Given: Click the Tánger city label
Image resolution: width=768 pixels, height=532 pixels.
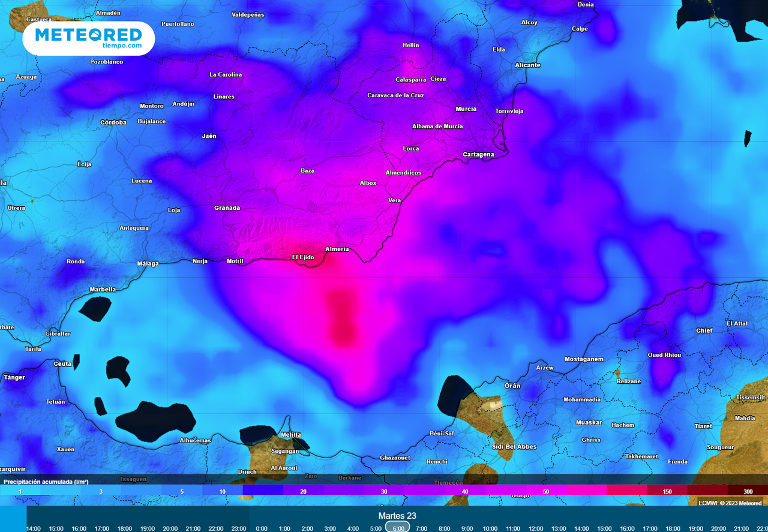Looking at the screenshot, I should tap(14, 377).
